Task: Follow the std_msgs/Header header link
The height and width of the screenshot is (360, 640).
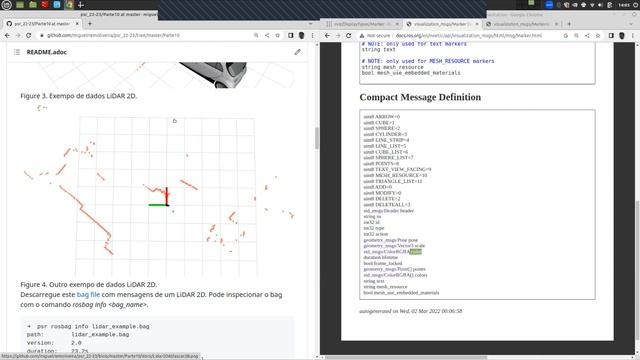Action: pyautogui.click(x=389, y=211)
